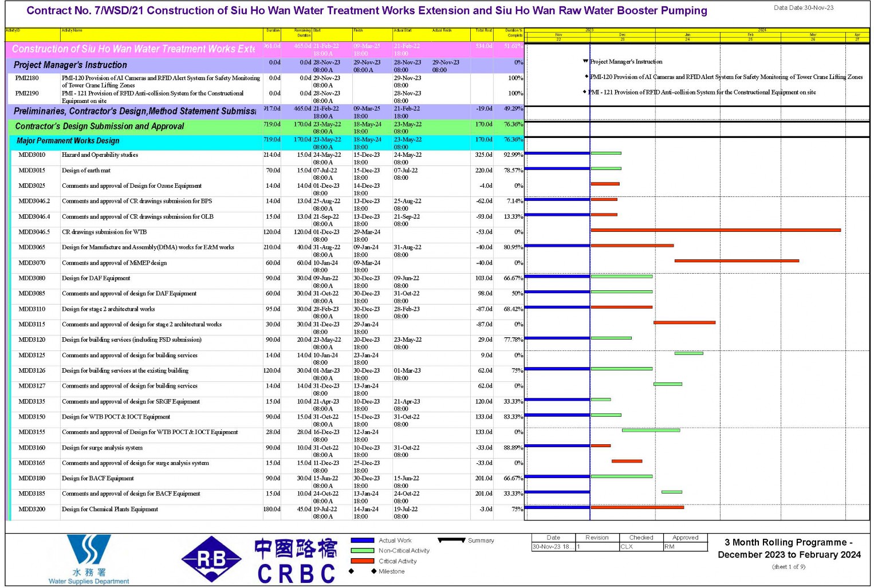The image size is (874, 588).
Task: Select the red bar for MDD3115 row
Action: tap(684, 322)
